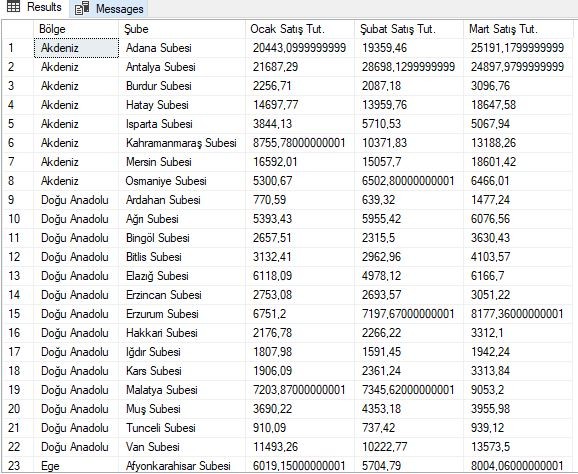Image resolution: width=578 pixels, height=474 pixels.
Task: Click the Ocak Satış Tut. column header
Action: (300, 29)
